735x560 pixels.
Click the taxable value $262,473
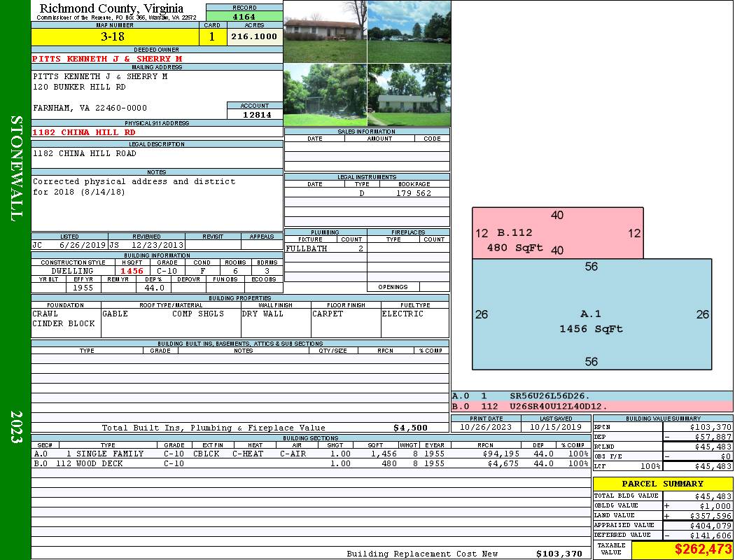point(703,549)
